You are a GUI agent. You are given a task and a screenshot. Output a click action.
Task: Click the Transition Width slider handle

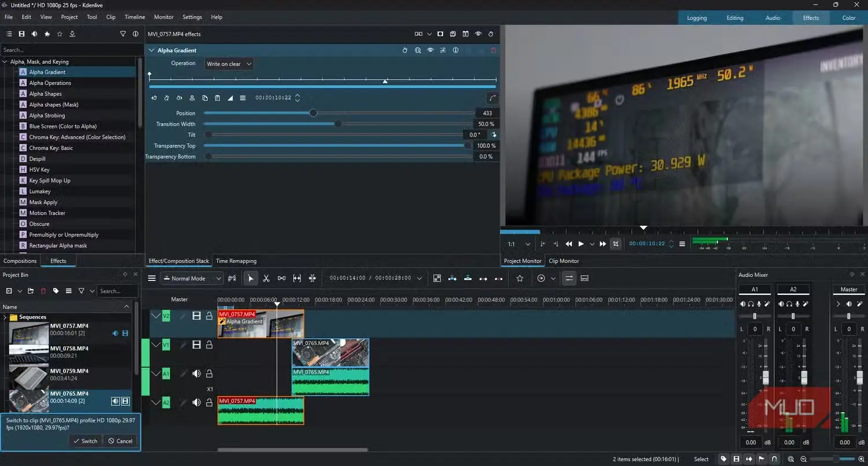[338, 124]
